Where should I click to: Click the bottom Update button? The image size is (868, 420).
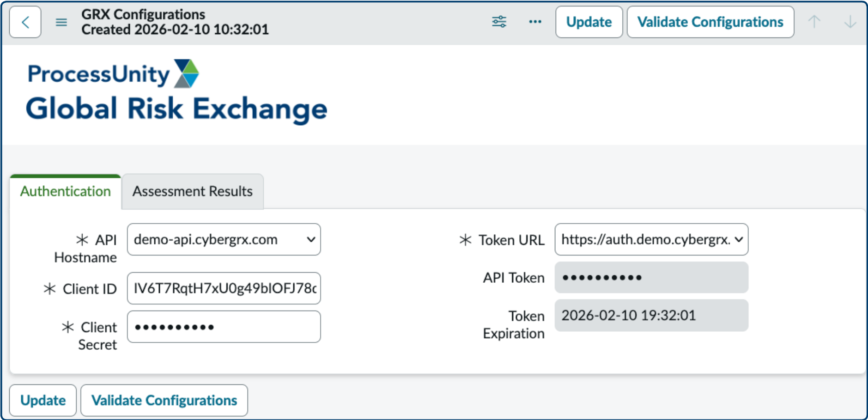tap(43, 400)
